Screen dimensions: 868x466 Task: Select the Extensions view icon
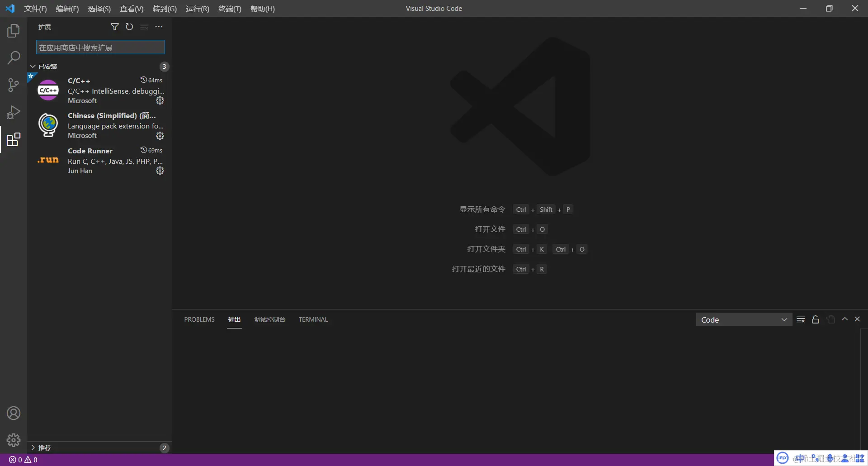[x=14, y=139]
